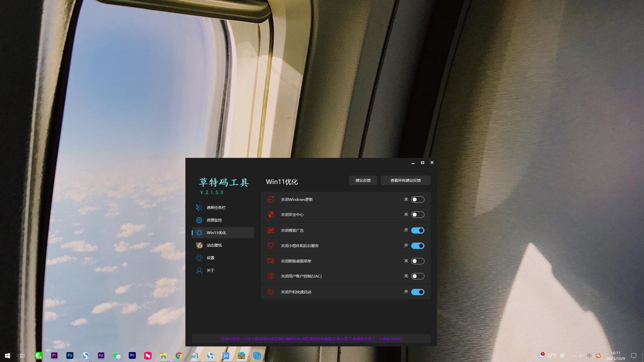Image resolution: width=644 pixels, height=362 pixels.
Task: Click the widgets heart icon
Action: click(x=271, y=246)
